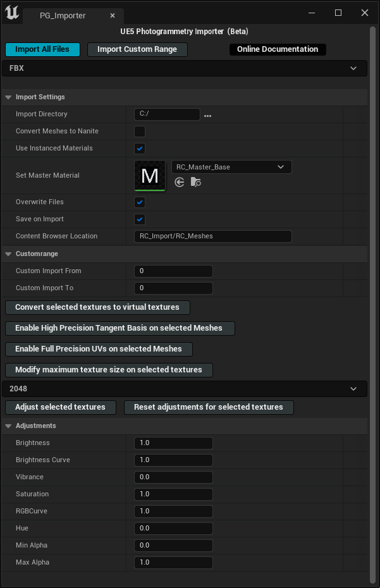
Task: Open RC_Master_Base material dropdown
Action: click(231, 168)
